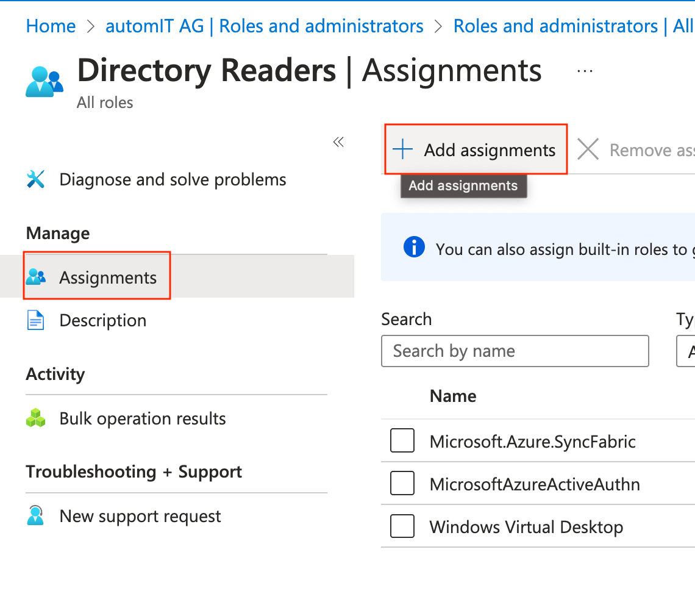Open automIT AG Roles and administrators breadcrumb

(x=265, y=26)
